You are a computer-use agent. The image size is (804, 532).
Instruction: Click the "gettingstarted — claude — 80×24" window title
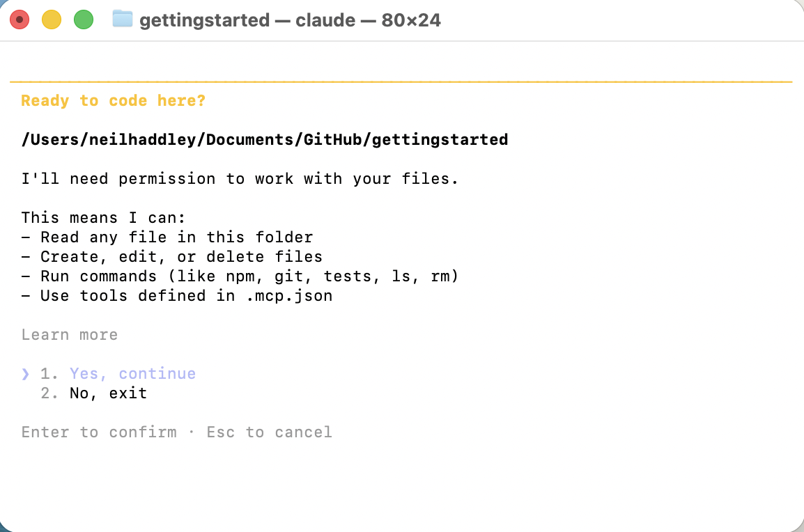click(x=290, y=19)
